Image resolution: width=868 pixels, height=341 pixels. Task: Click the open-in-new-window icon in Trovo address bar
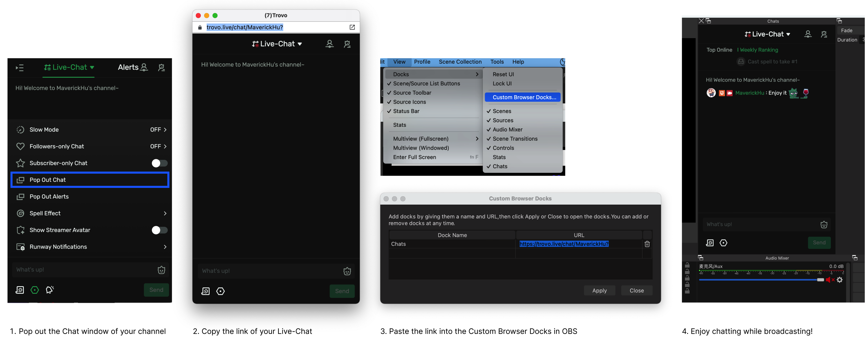pyautogui.click(x=352, y=27)
